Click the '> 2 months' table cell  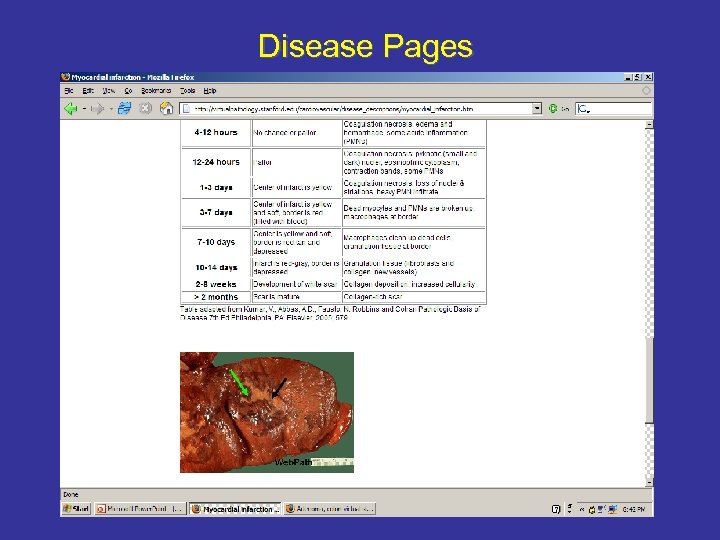point(216,297)
